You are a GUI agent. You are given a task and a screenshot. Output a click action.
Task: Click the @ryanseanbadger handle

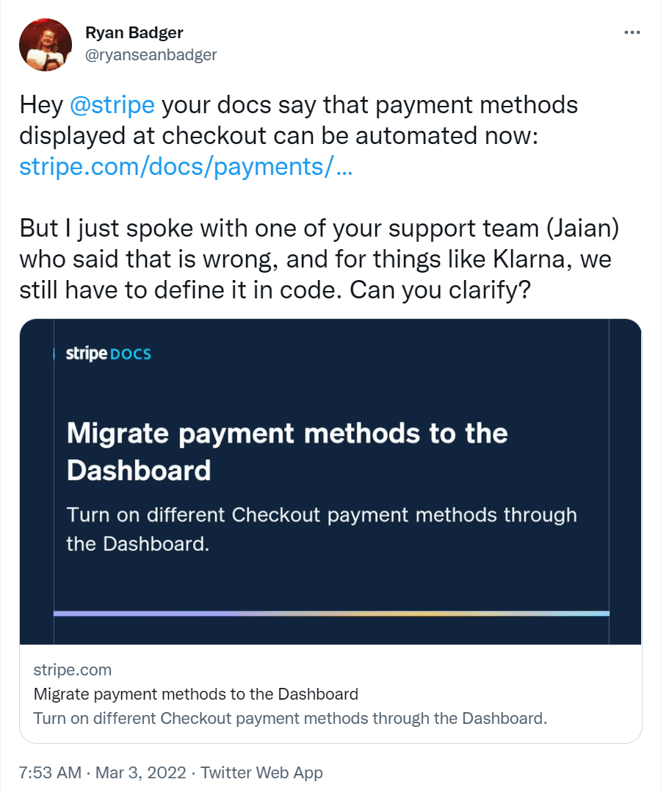[151, 54]
